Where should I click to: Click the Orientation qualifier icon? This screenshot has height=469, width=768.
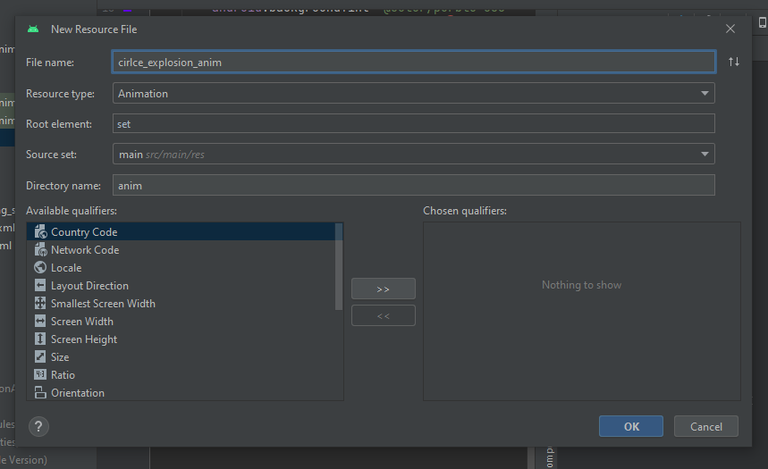click(x=40, y=393)
